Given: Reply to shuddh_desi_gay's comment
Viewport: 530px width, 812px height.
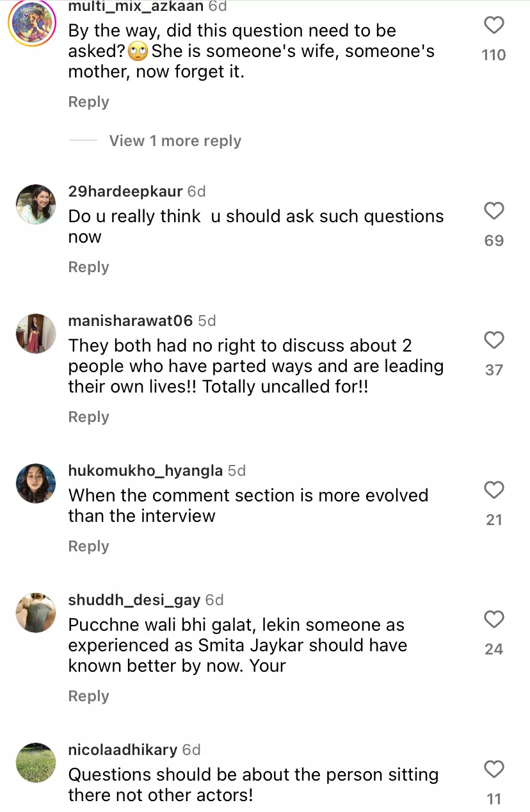Looking at the screenshot, I should (x=88, y=696).
